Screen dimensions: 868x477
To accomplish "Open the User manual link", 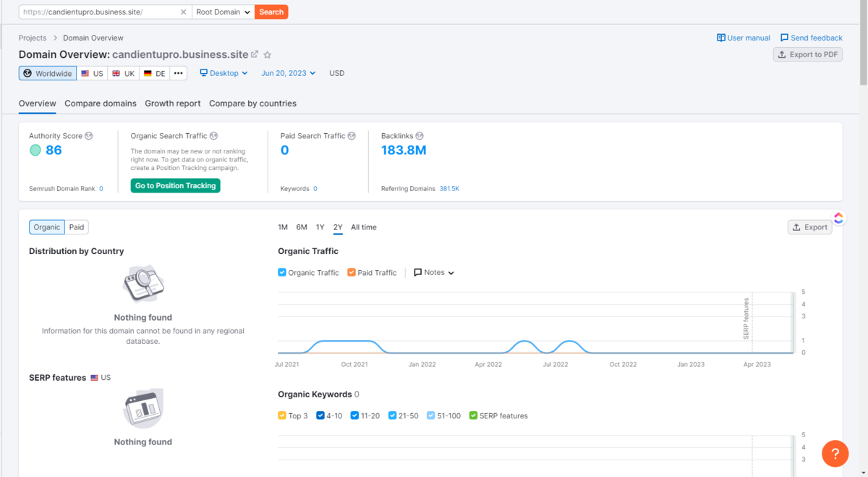I will (744, 38).
